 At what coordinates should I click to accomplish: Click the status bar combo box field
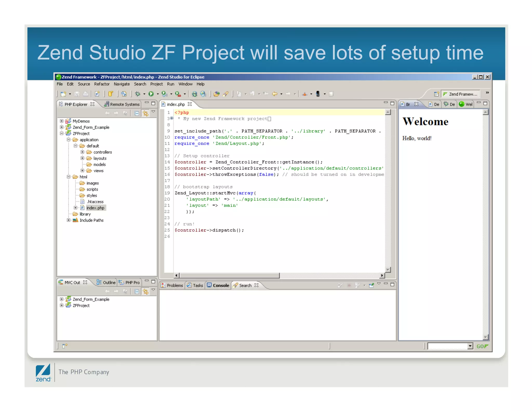[x=448, y=346]
